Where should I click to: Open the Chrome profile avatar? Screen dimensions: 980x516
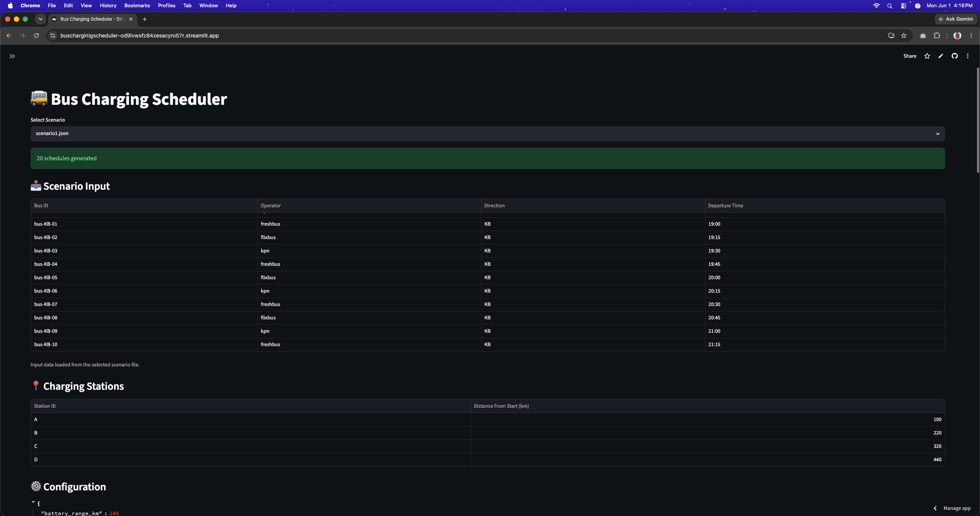(957, 36)
